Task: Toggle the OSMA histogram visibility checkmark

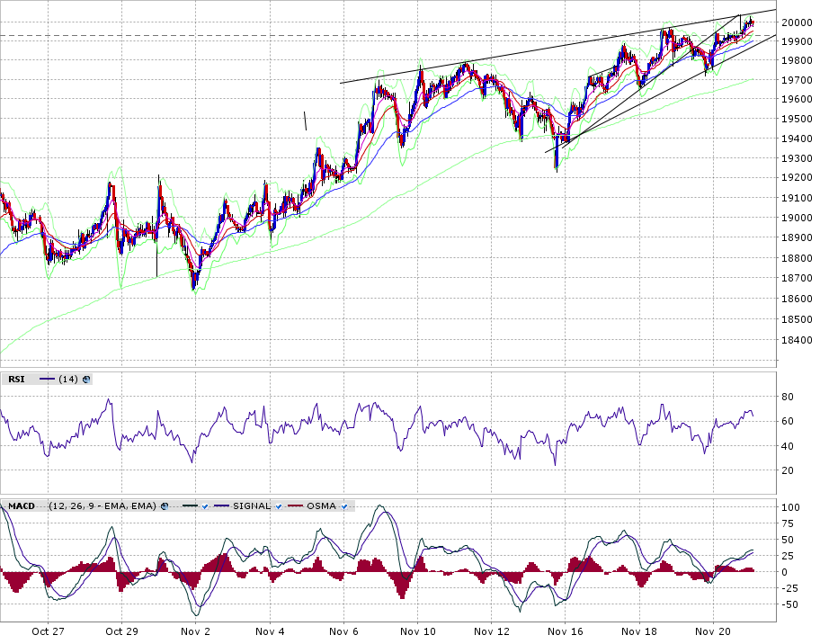Action: (x=344, y=506)
